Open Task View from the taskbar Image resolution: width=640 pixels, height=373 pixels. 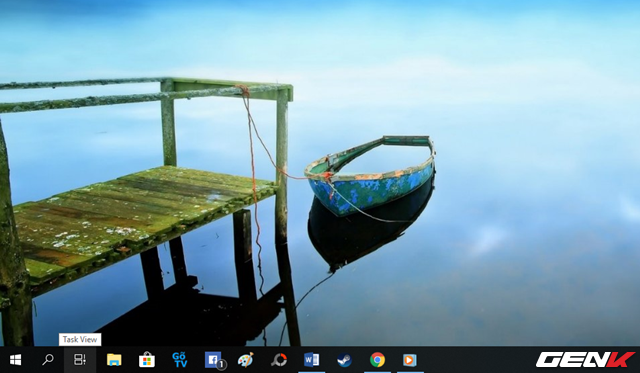pyautogui.click(x=80, y=360)
